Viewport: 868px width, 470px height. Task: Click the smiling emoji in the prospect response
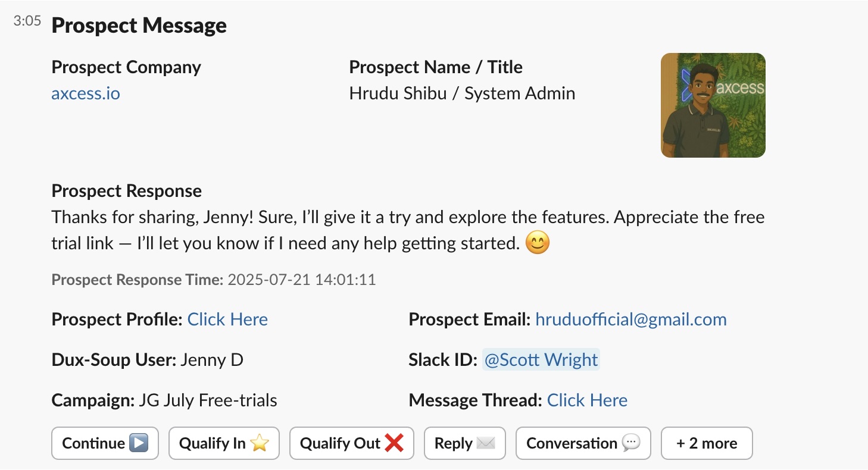click(538, 243)
